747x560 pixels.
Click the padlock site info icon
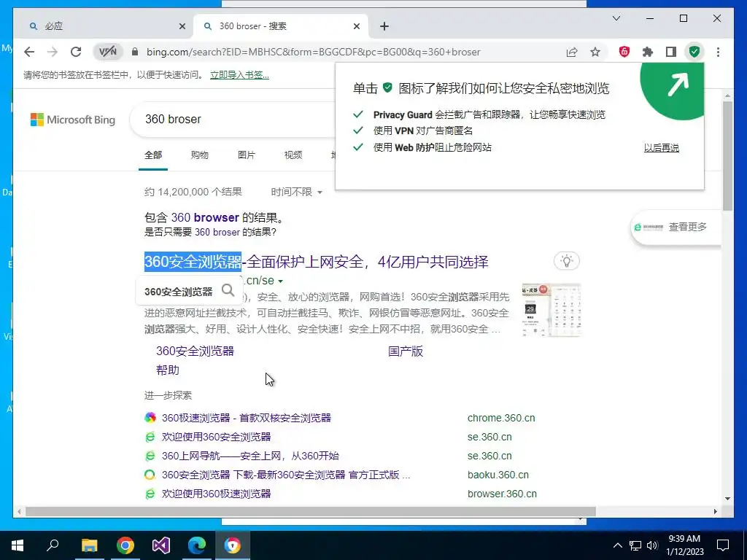coord(135,52)
